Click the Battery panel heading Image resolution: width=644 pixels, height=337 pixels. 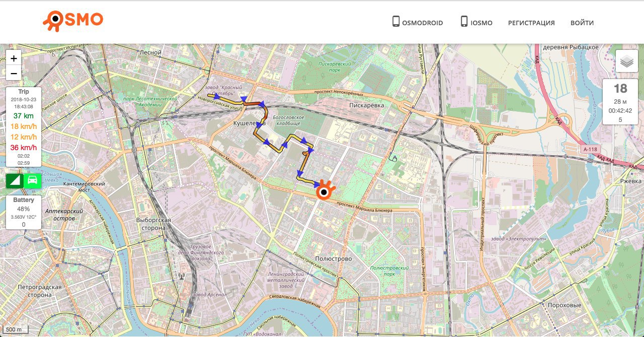pyautogui.click(x=24, y=200)
